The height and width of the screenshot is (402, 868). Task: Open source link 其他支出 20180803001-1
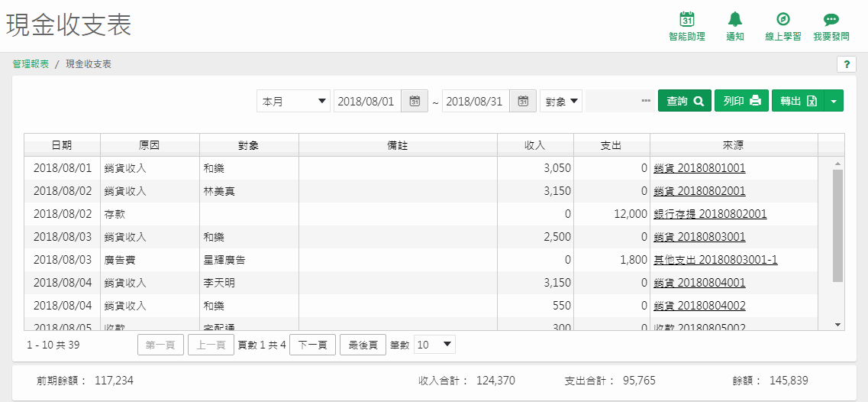point(716,260)
